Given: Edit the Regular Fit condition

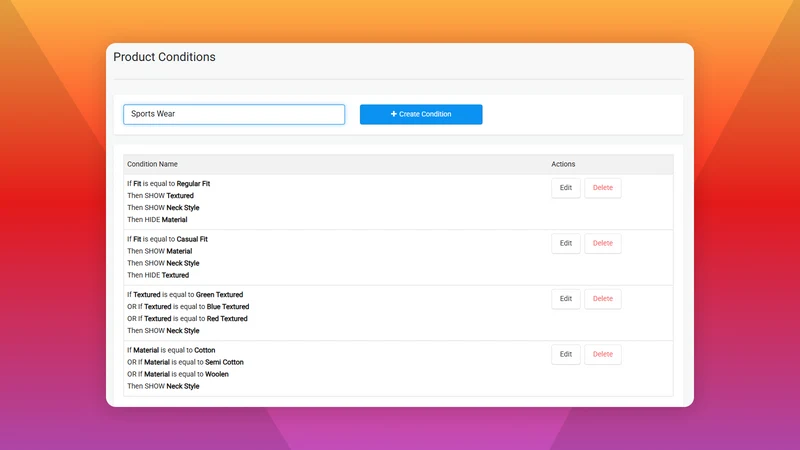Looking at the screenshot, I should [x=566, y=188].
